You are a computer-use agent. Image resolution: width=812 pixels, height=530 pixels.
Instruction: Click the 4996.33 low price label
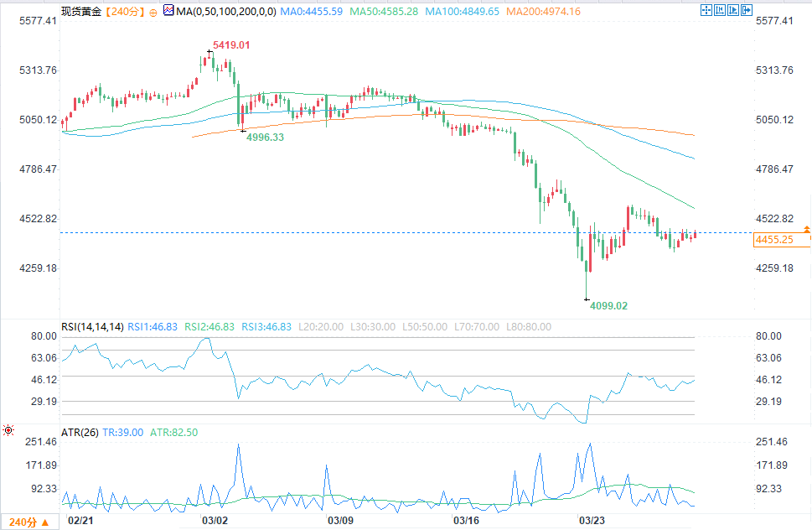(265, 138)
